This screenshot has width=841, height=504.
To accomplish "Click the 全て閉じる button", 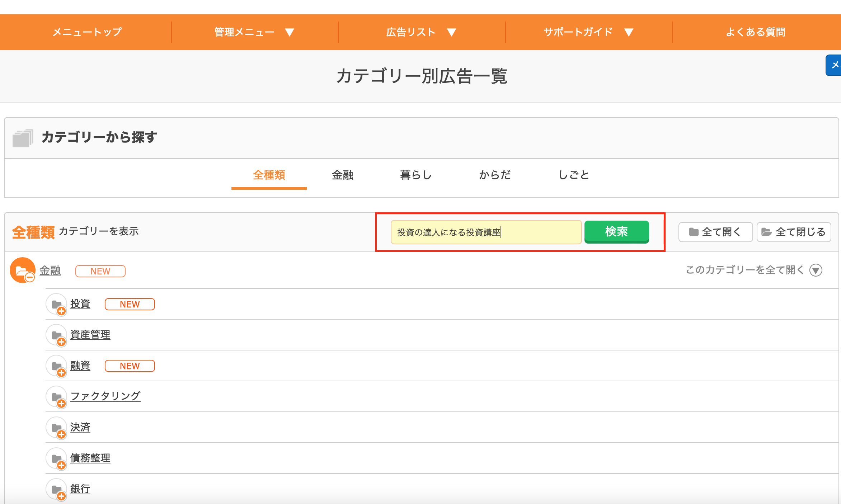I will click(794, 232).
